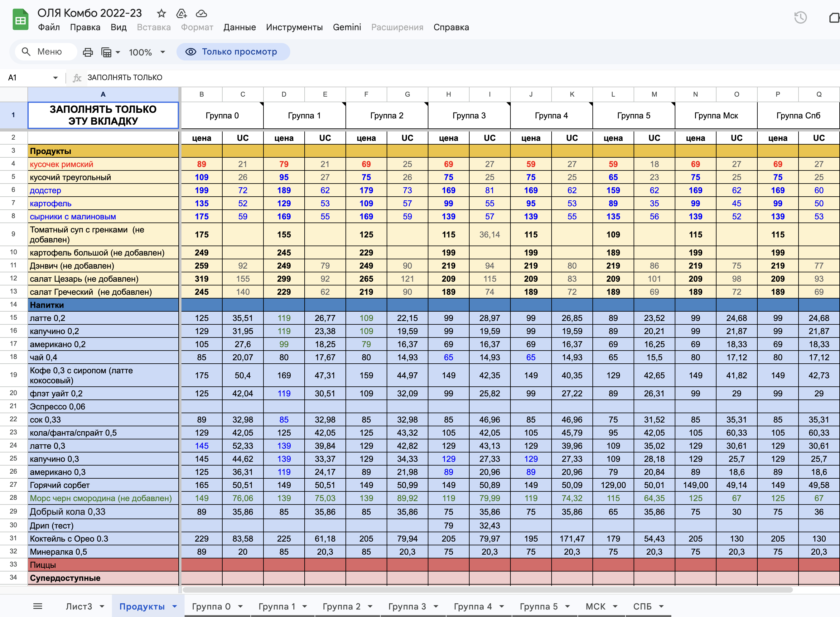
Task: Click the horizontal scrollbar
Action: tap(486, 590)
